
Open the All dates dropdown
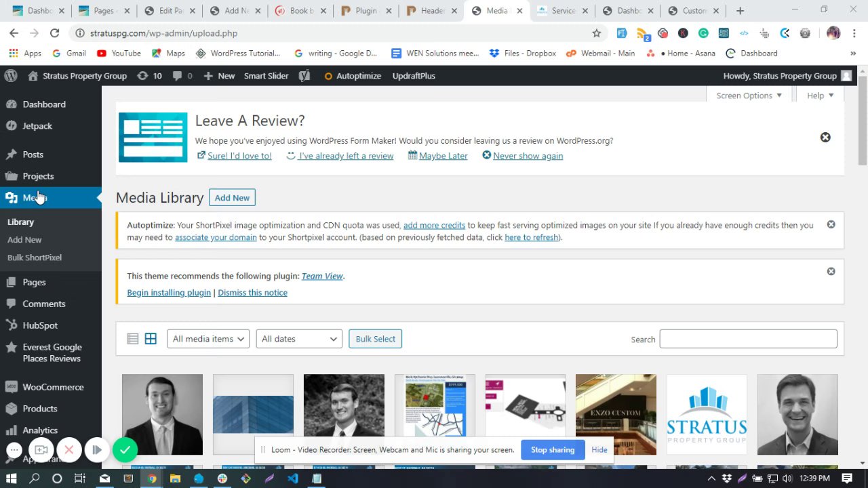tap(298, 339)
